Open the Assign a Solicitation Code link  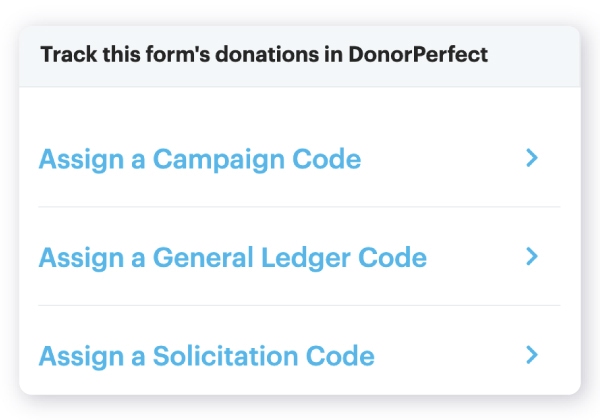coord(206,356)
